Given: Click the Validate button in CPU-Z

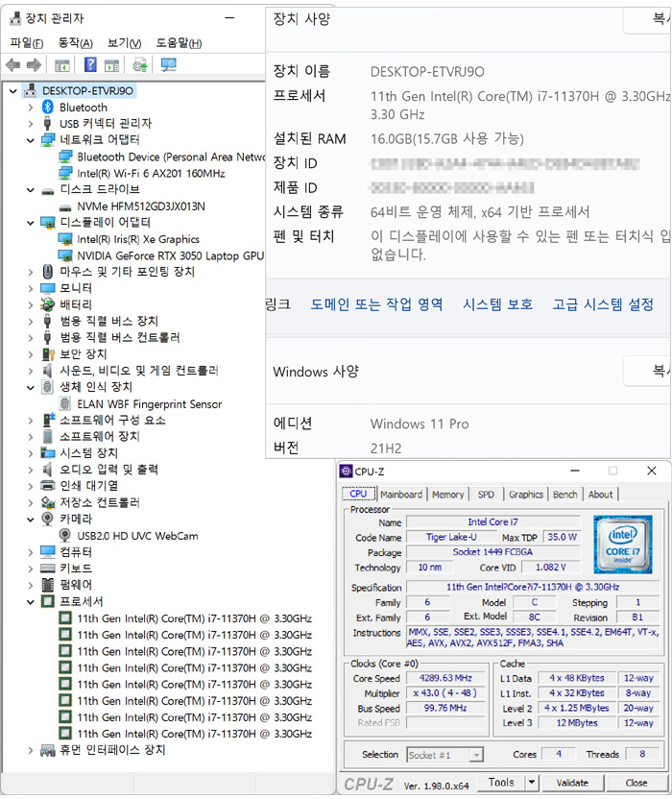Looking at the screenshot, I should pyautogui.click(x=573, y=782).
